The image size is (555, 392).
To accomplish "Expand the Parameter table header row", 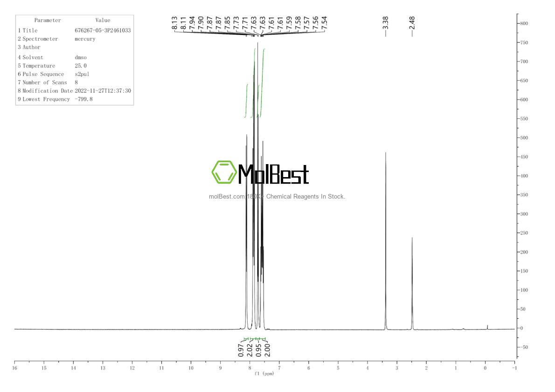I will pos(75,20).
